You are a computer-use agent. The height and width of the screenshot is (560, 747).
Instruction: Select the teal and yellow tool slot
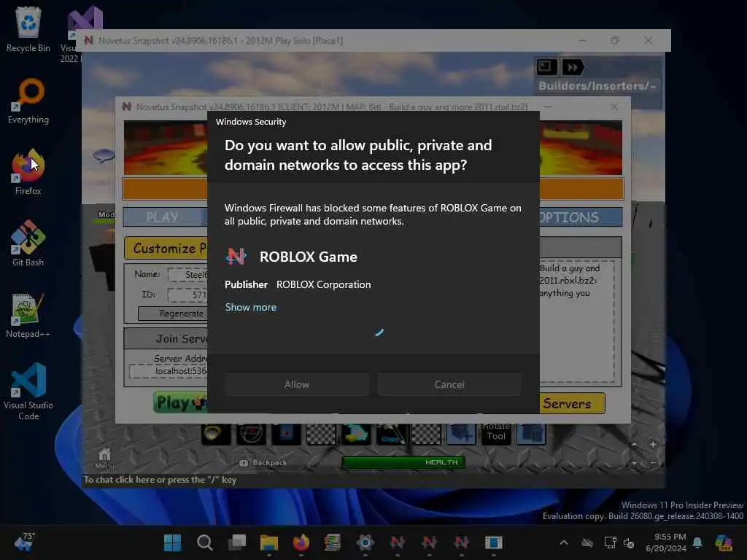pos(356,433)
